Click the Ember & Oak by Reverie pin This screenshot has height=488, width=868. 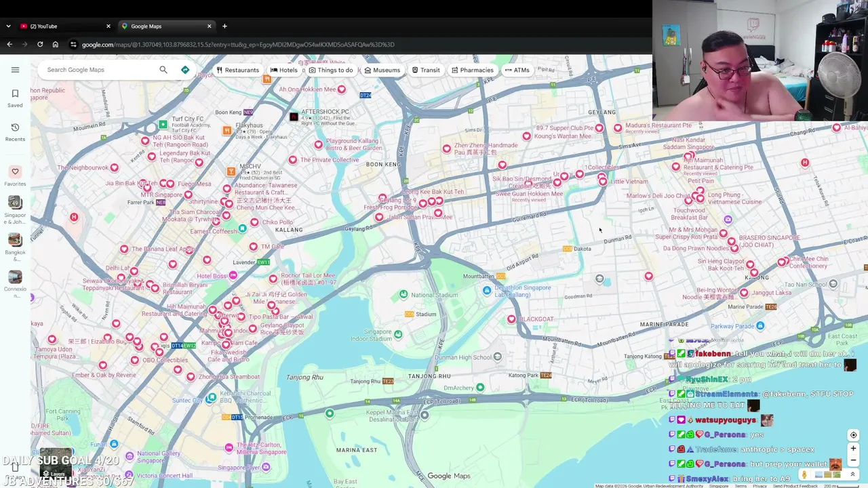point(103,365)
